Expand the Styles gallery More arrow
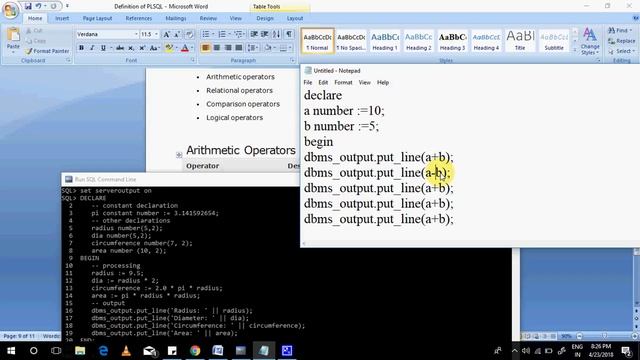This screenshot has height=360, width=640. [x=575, y=50]
